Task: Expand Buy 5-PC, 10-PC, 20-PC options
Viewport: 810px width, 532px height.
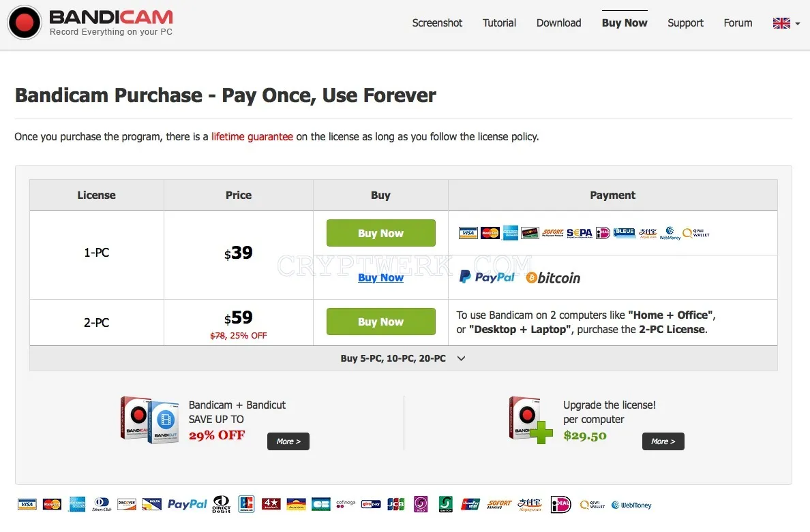Action: [403, 358]
